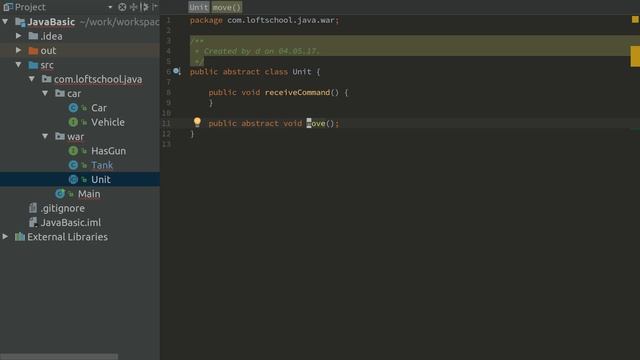The image size is (640, 360).
Task: Click the JavaBasic.iml file icon
Action: coord(33,222)
